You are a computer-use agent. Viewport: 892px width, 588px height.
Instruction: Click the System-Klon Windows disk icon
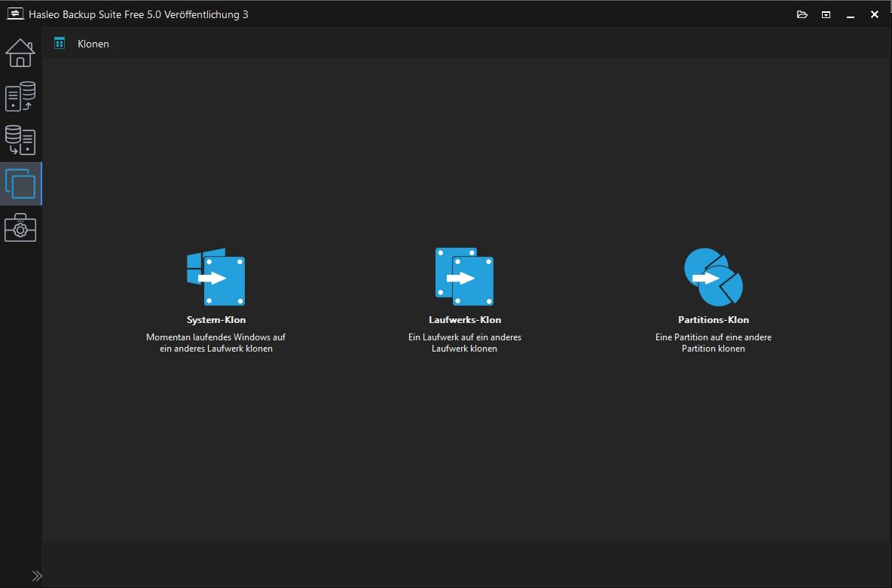click(x=216, y=277)
